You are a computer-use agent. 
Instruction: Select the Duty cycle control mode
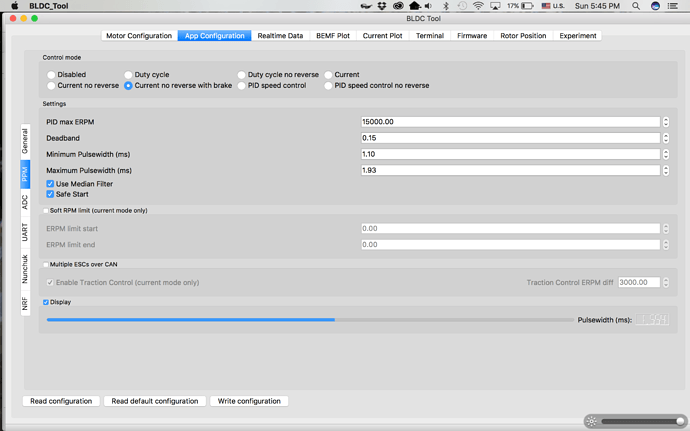[128, 75]
